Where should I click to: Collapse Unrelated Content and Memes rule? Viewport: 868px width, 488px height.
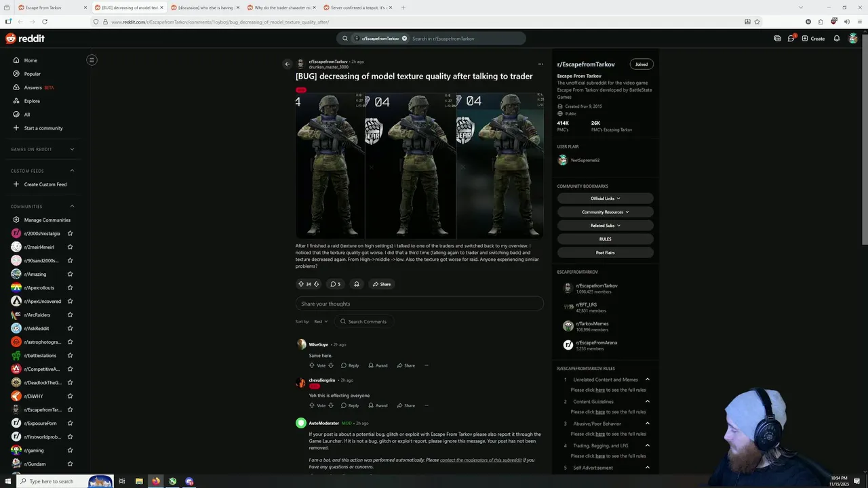647,380
